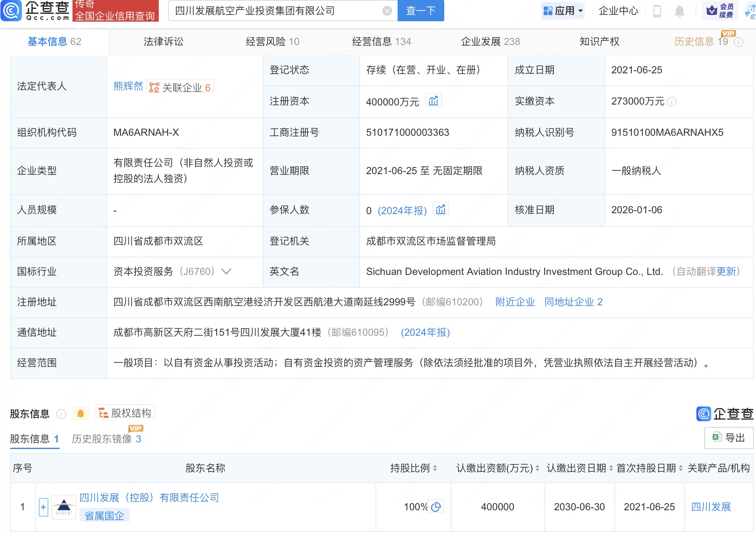756x534 pixels.
Task: Open the 股权结构 diagram button
Action: pos(125,413)
